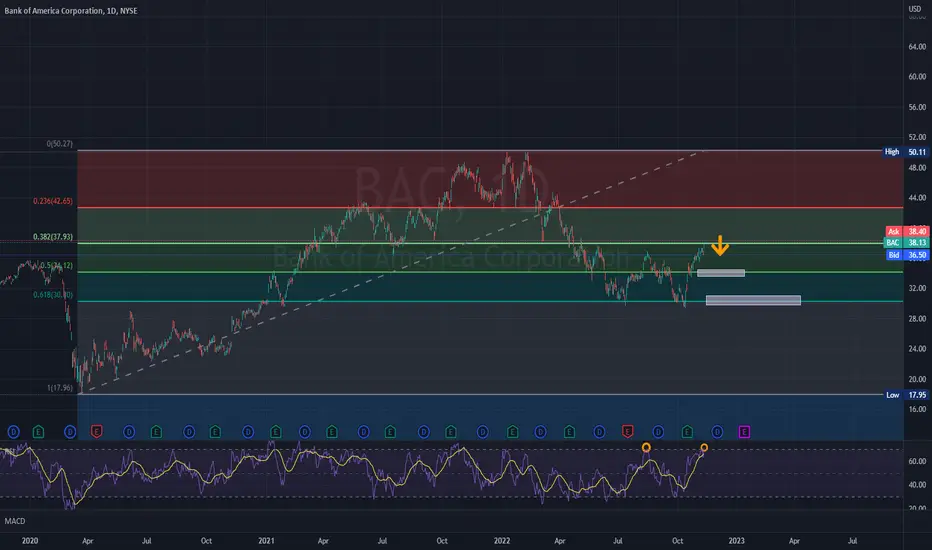Click the Bank of America Corporation chart title
Screen dimensions: 932x550
(x=71, y=11)
